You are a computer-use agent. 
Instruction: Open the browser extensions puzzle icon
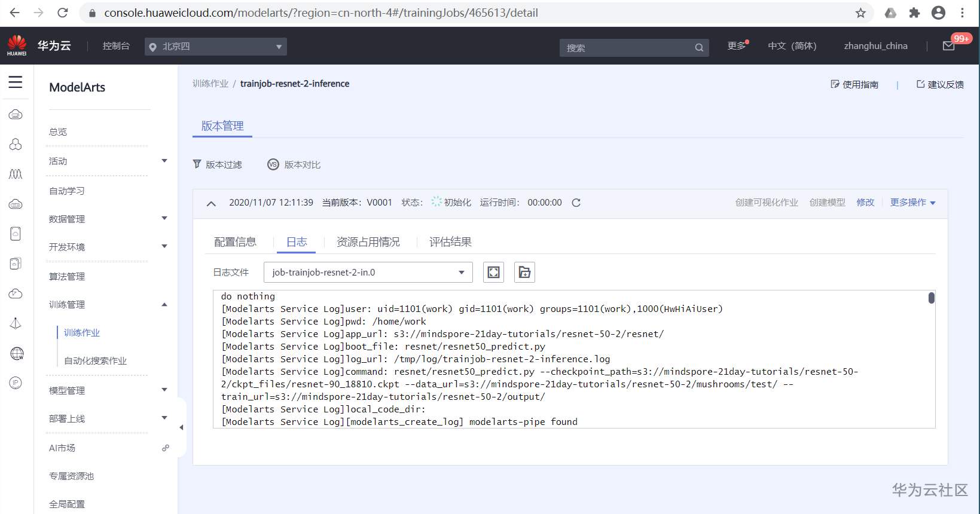click(914, 13)
